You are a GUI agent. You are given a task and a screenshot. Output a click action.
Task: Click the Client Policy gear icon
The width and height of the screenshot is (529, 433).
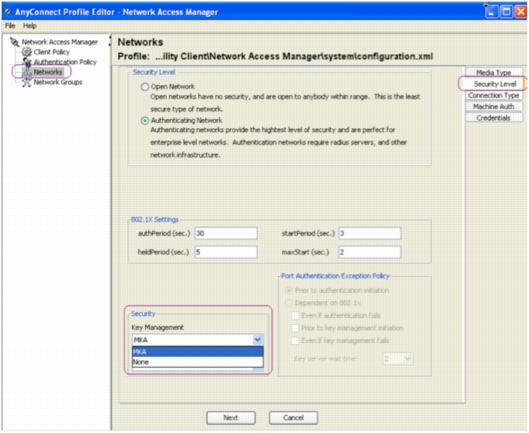pyautogui.click(x=27, y=52)
